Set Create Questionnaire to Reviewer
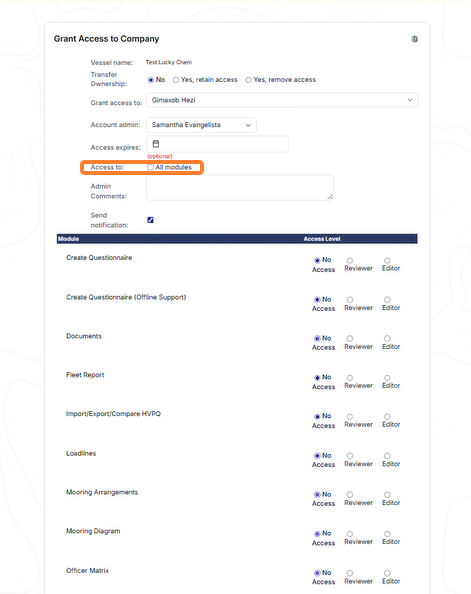Image resolution: width=471 pixels, height=594 pixels. point(350,261)
